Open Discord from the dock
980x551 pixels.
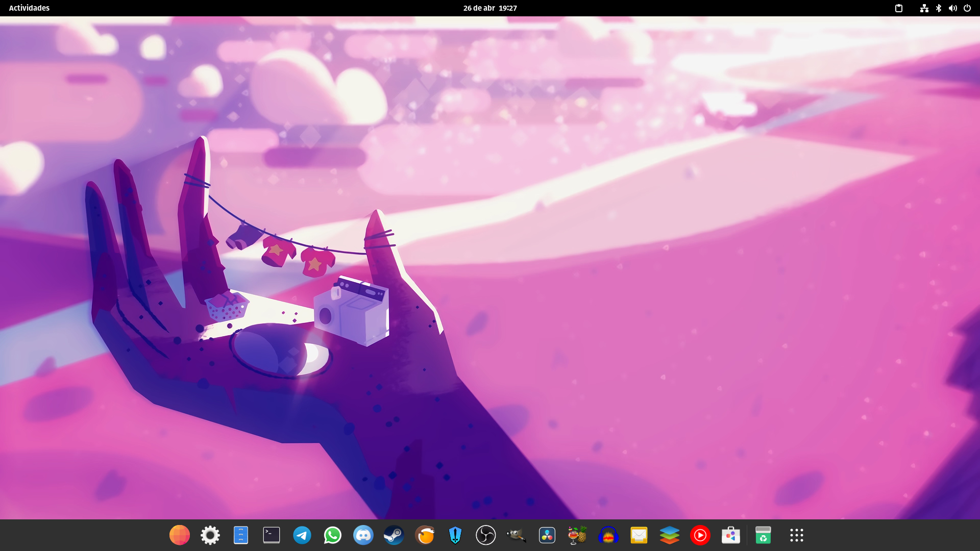tap(363, 535)
